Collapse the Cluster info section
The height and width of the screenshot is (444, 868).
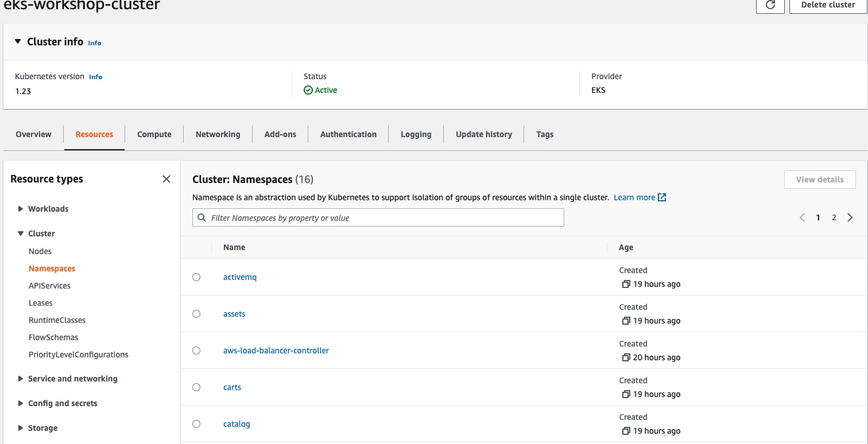(x=17, y=42)
